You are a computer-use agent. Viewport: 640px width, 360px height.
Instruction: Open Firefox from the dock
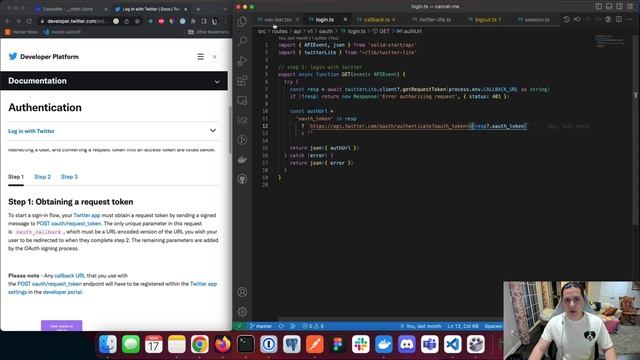pyautogui.click(x=222, y=344)
